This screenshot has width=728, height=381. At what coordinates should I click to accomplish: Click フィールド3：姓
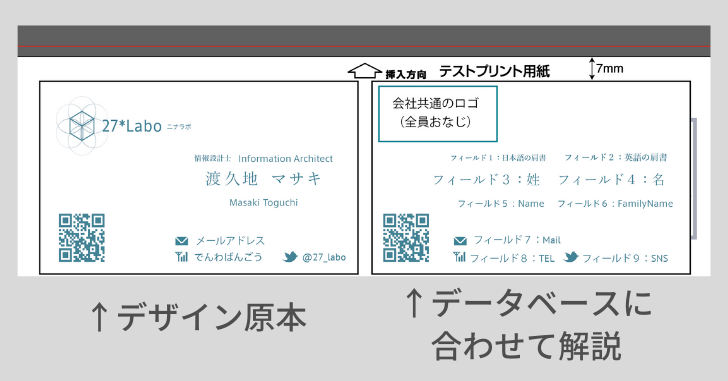[486, 180]
